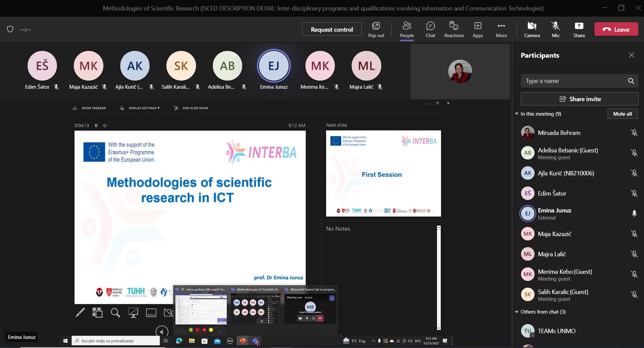Screen dimensions: 644x348
Task: Click the Apps icon in meeting toolbar
Action: click(478, 30)
